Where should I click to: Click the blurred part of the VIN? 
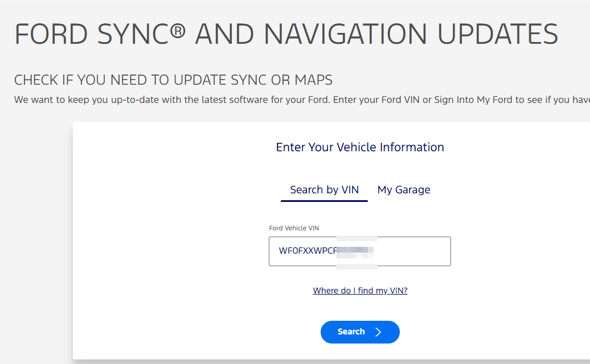[x=356, y=251]
